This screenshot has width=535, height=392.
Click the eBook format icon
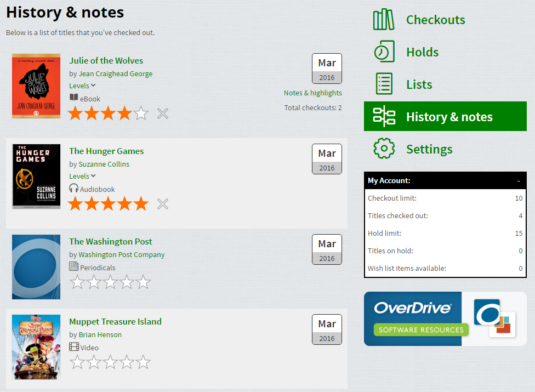pyautogui.click(x=73, y=98)
